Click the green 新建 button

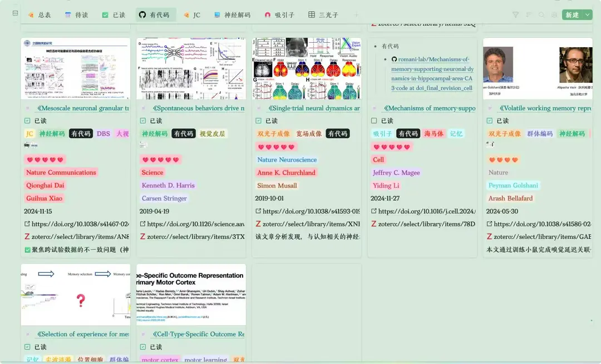[573, 15]
